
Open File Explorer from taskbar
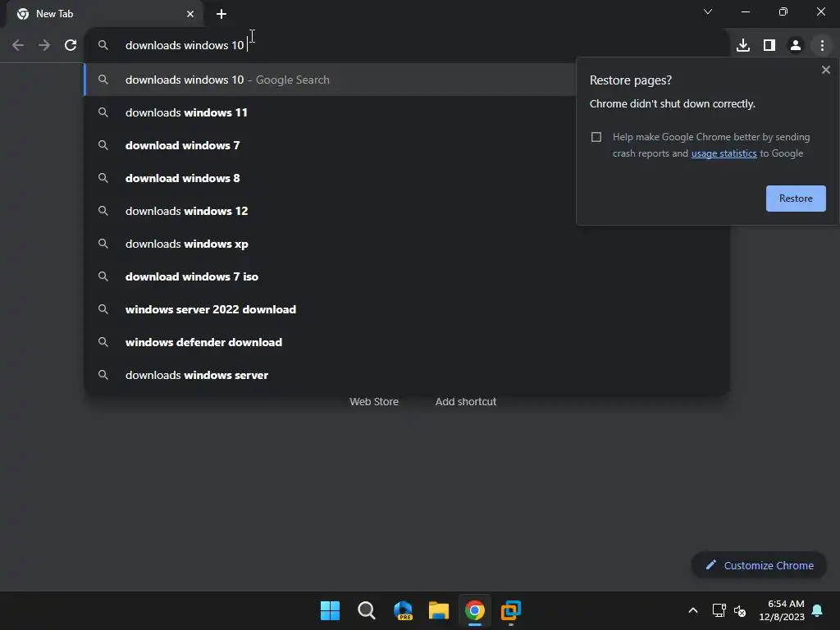[x=439, y=610]
